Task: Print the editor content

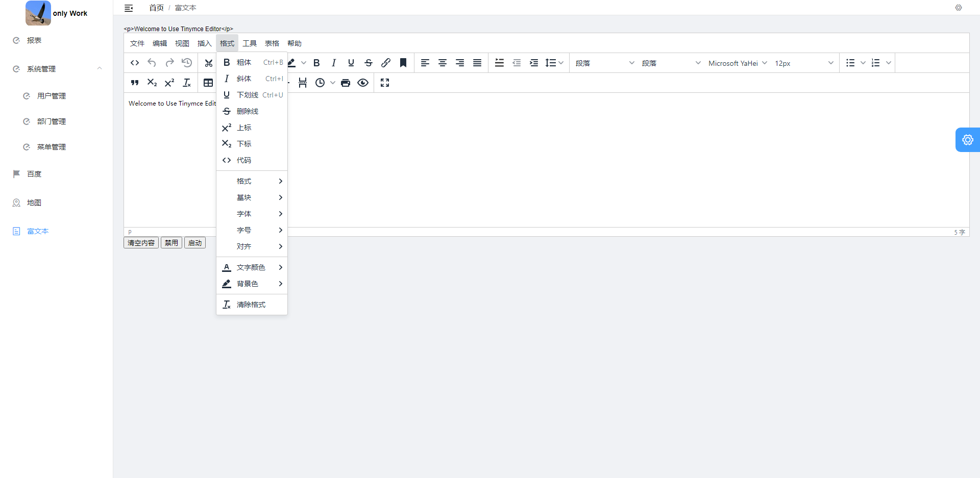Action: coord(346,83)
